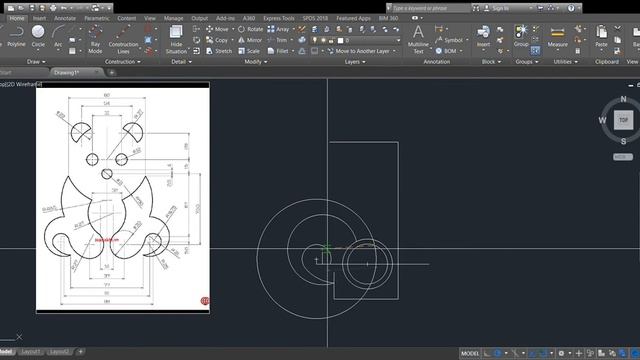Image resolution: width=640 pixels, height=360 pixels.
Task: Add a new drawing tab with plus
Action: [111, 73]
